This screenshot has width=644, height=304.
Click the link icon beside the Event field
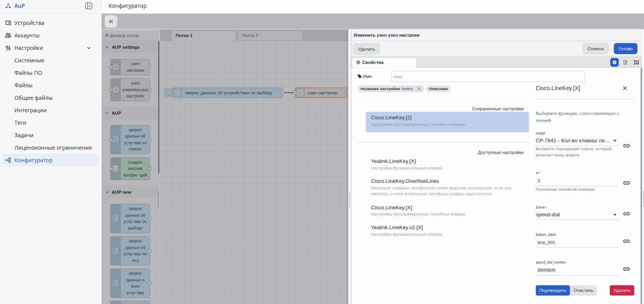click(x=626, y=214)
